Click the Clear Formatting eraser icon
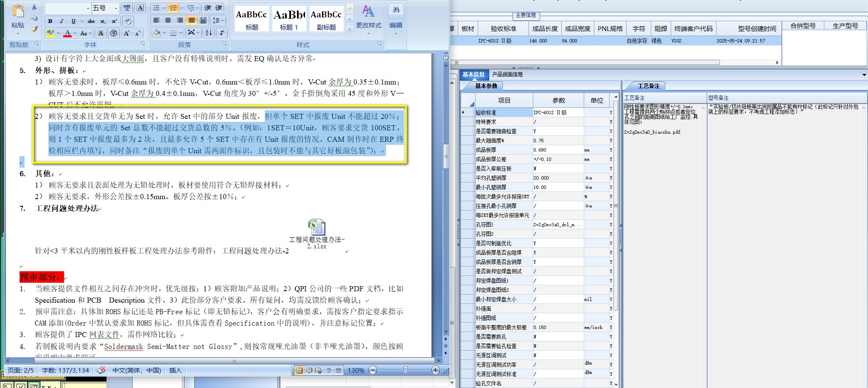The image size is (868, 388). pyautogui.click(x=128, y=21)
